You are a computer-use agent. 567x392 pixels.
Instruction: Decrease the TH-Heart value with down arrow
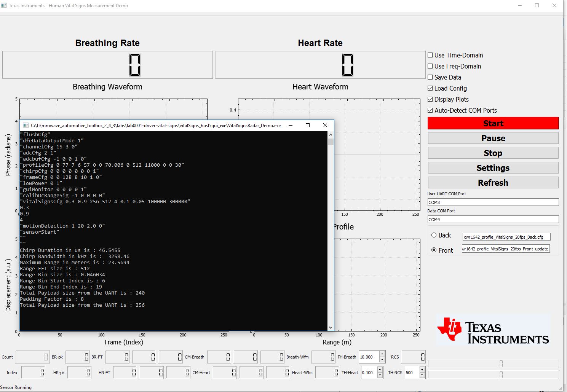(x=380, y=375)
